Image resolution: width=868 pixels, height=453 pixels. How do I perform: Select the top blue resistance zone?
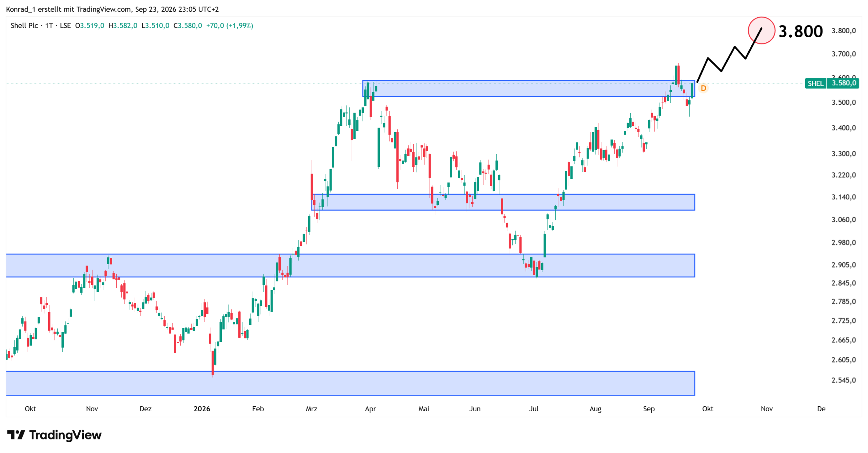tap(528, 88)
